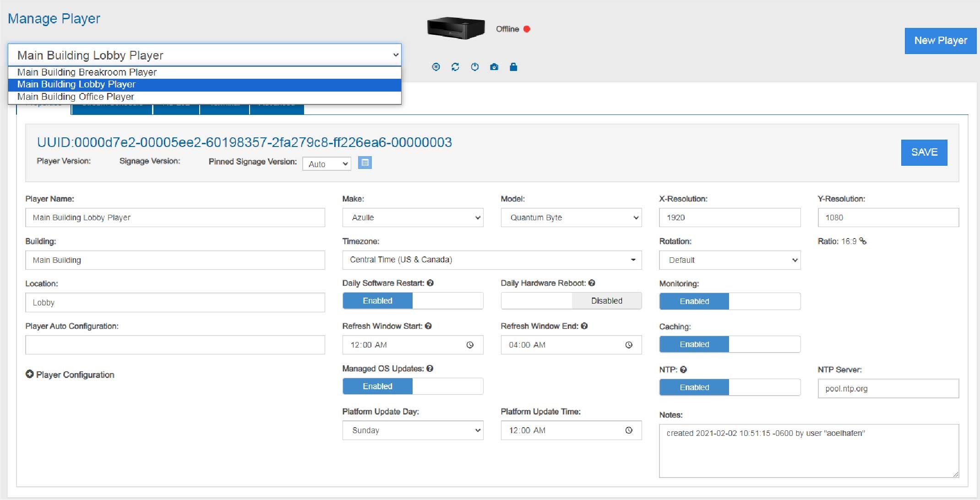Click the padlock icon
980x500 pixels.
tap(513, 67)
